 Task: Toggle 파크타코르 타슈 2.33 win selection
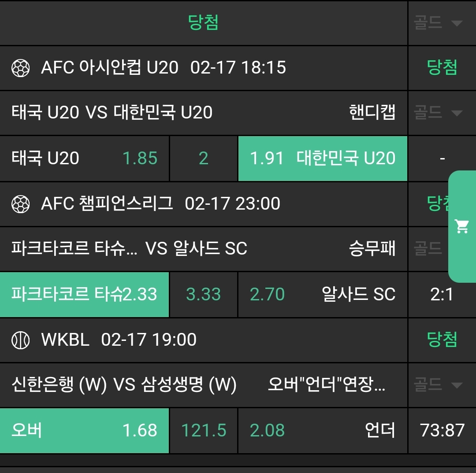(x=84, y=294)
